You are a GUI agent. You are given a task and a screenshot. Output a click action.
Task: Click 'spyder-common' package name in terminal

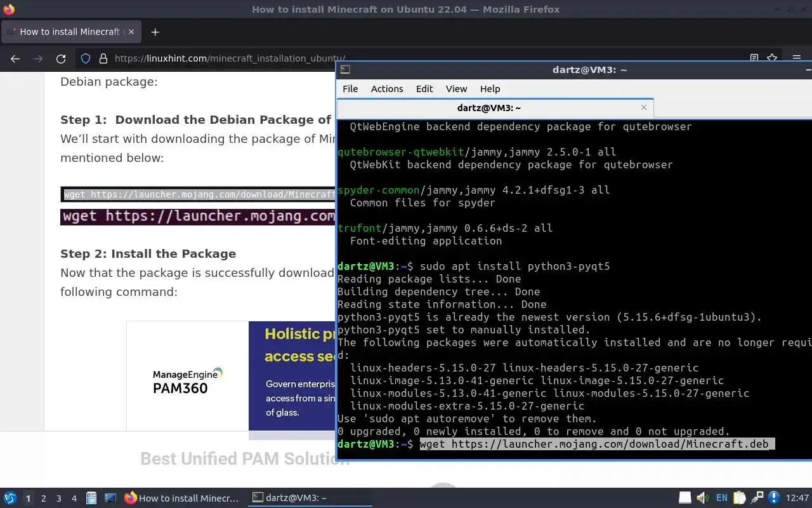pyautogui.click(x=379, y=190)
